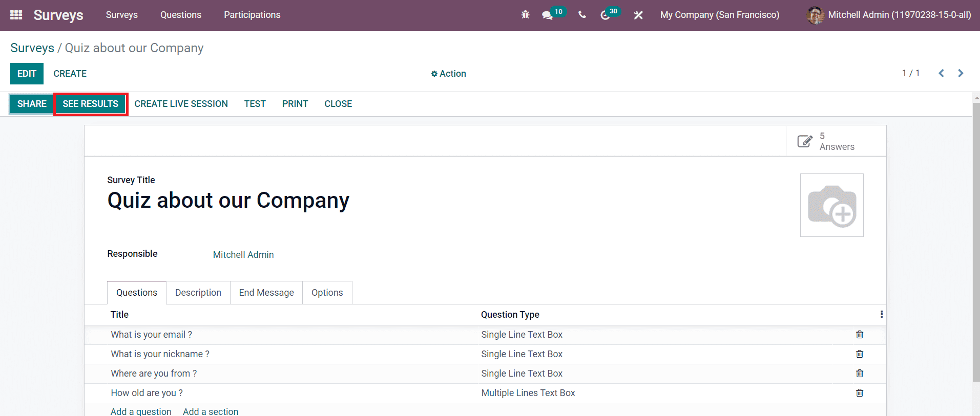Switch to the Options tab
980x416 pixels.
(327, 293)
